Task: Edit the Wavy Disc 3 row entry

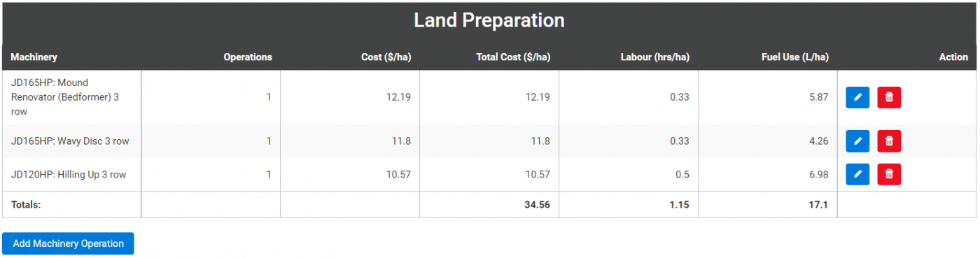Action: tap(857, 141)
